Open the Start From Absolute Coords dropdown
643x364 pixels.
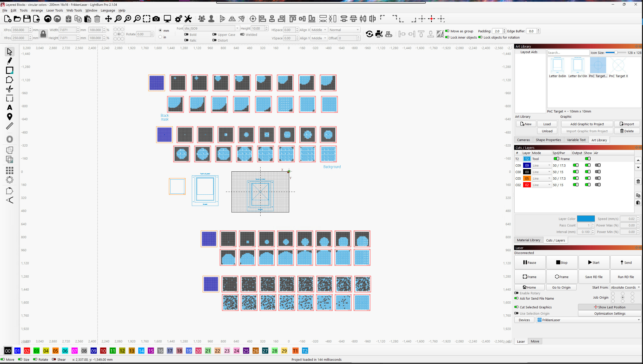click(625, 287)
